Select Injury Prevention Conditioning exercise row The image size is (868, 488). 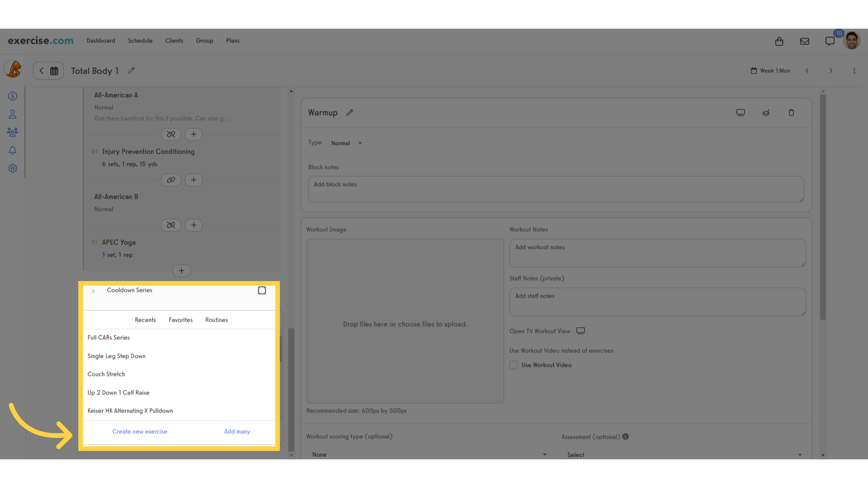point(182,158)
